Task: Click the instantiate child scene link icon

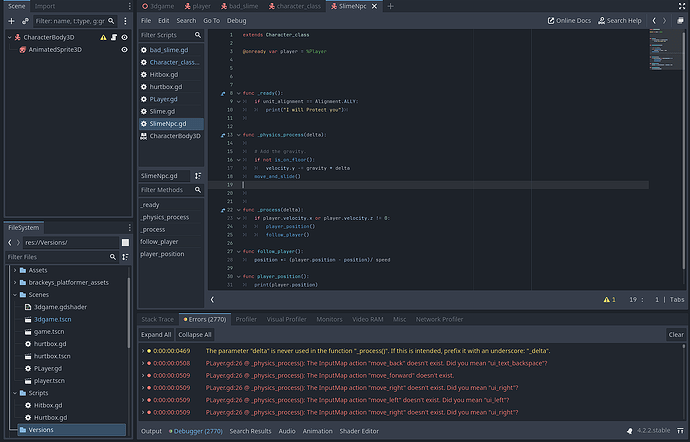Action: pyautogui.click(x=26, y=21)
